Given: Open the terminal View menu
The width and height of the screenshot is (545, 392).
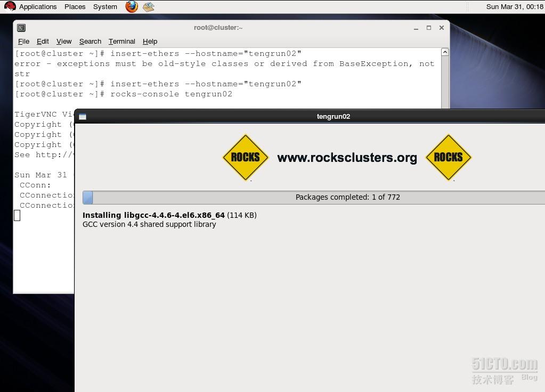Looking at the screenshot, I should [x=64, y=42].
